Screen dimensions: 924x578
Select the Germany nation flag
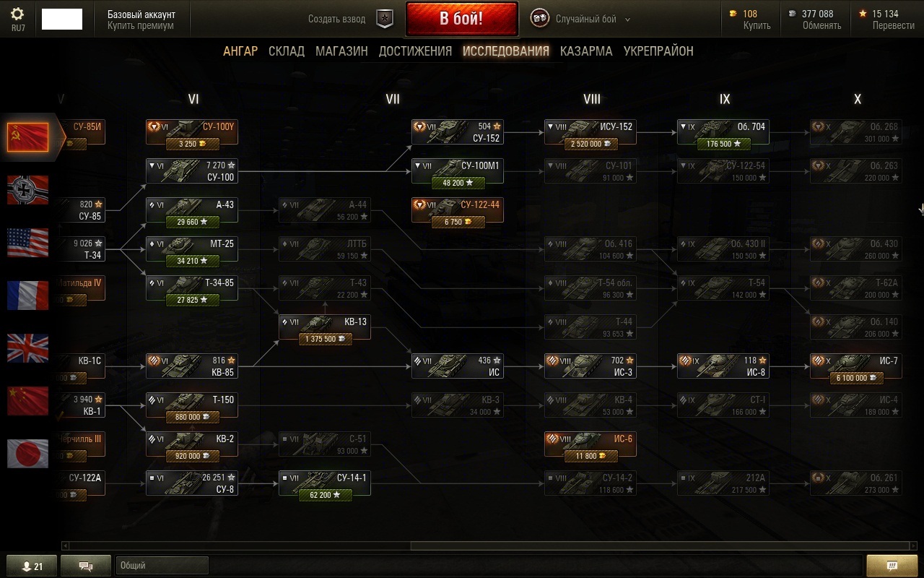pos(28,190)
